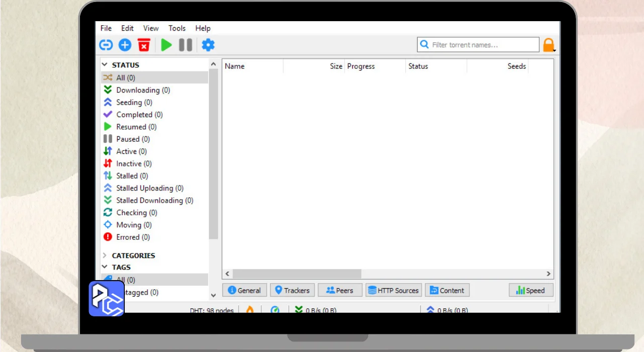Click the Add torrent file plus icon

click(125, 45)
